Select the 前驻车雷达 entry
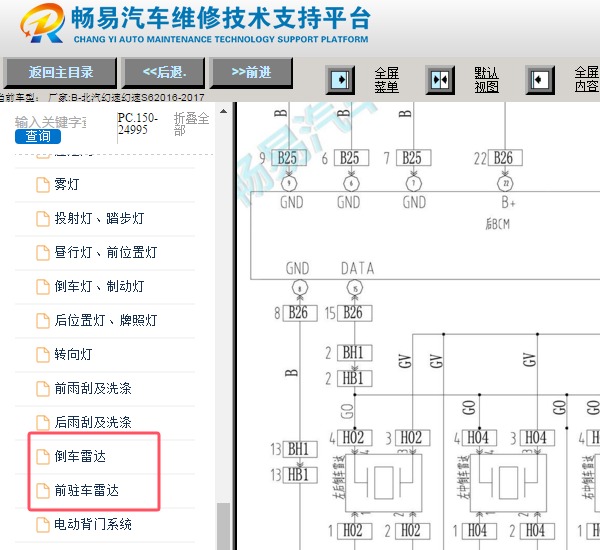 pyautogui.click(x=86, y=490)
